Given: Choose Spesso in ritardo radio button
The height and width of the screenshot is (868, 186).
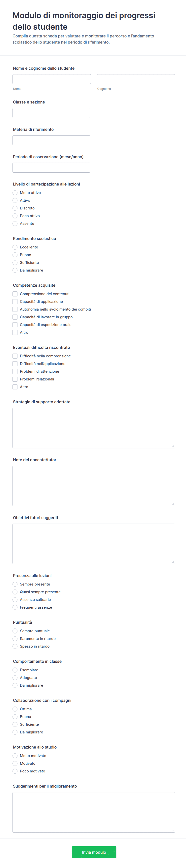Looking at the screenshot, I should tap(15, 646).
